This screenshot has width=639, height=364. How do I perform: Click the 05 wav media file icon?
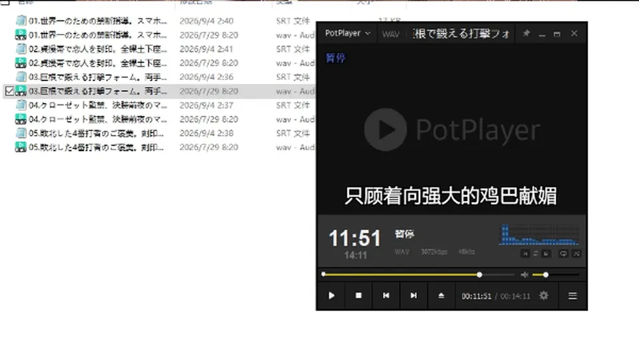[21, 147]
